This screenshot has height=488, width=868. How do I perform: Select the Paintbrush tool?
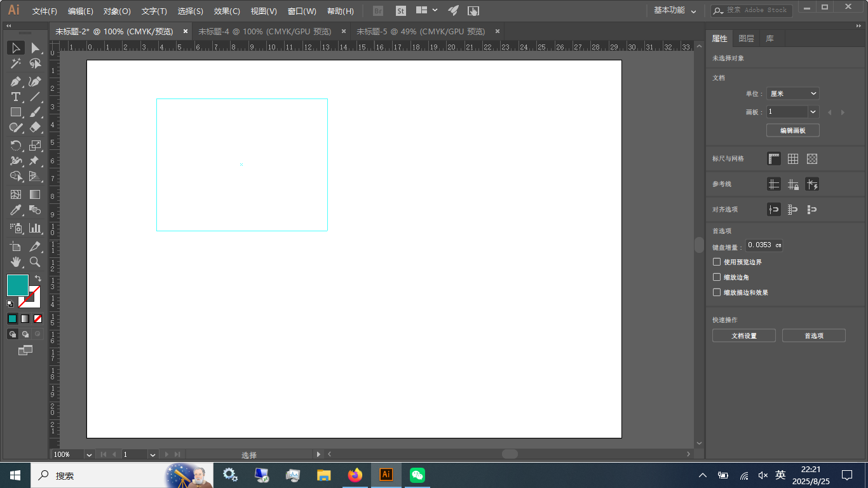click(35, 112)
